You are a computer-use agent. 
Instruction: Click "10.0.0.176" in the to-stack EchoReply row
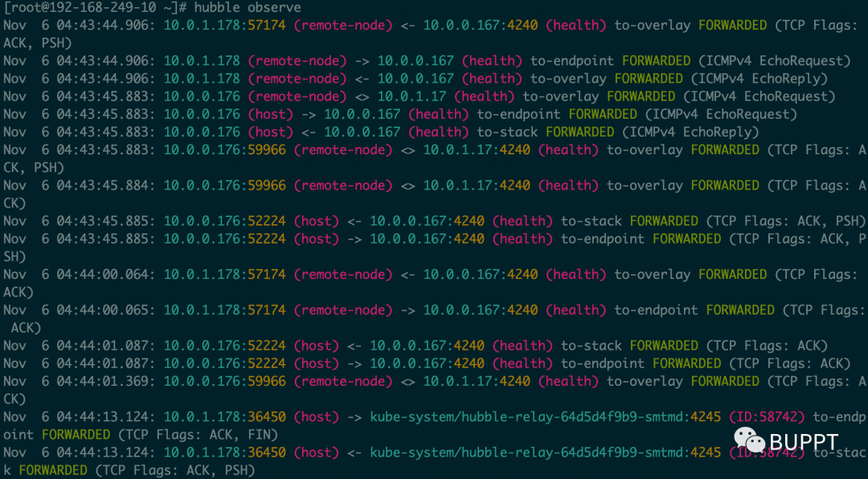click(x=202, y=133)
